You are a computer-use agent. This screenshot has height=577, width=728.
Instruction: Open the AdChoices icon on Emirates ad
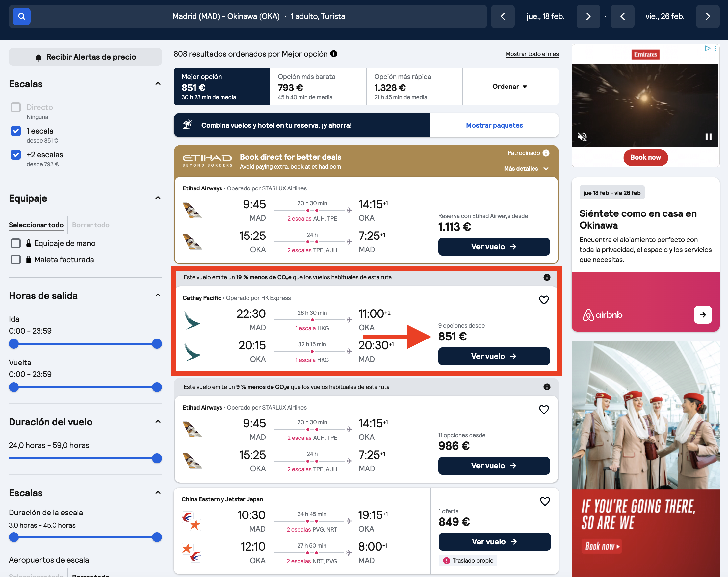pyautogui.click(x=707, y=49)
